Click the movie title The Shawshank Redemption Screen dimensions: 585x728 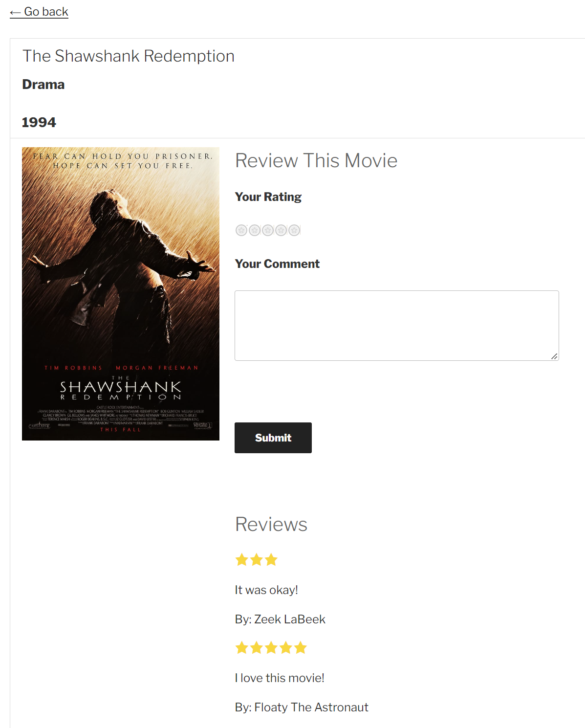[x=129, y=56]
